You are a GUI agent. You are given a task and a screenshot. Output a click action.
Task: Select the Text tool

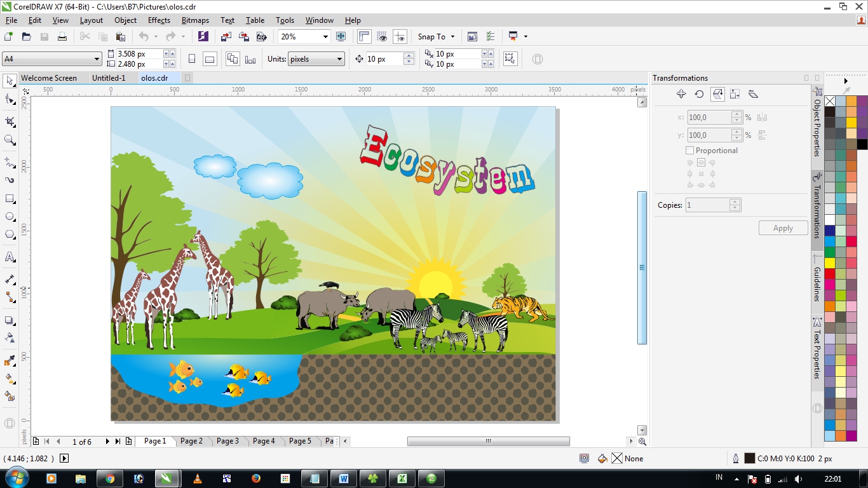pyautogui.click(x=9, y=257)
